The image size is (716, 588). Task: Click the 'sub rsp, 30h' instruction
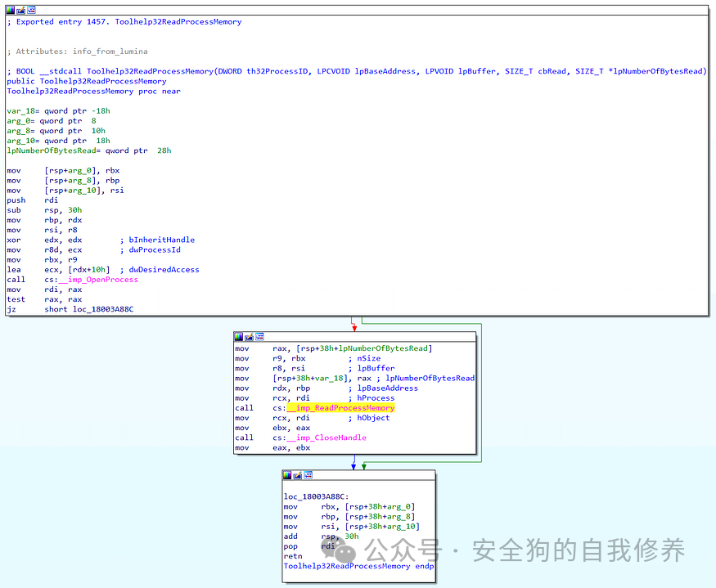44,210
